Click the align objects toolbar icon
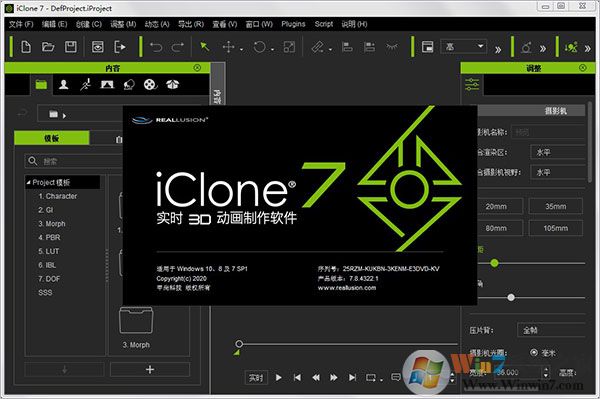 pos(347,47)
